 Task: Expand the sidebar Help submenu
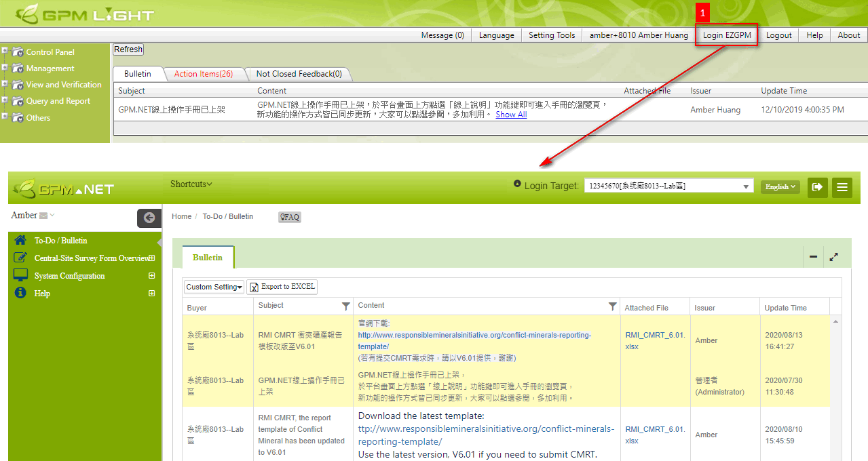152,294
